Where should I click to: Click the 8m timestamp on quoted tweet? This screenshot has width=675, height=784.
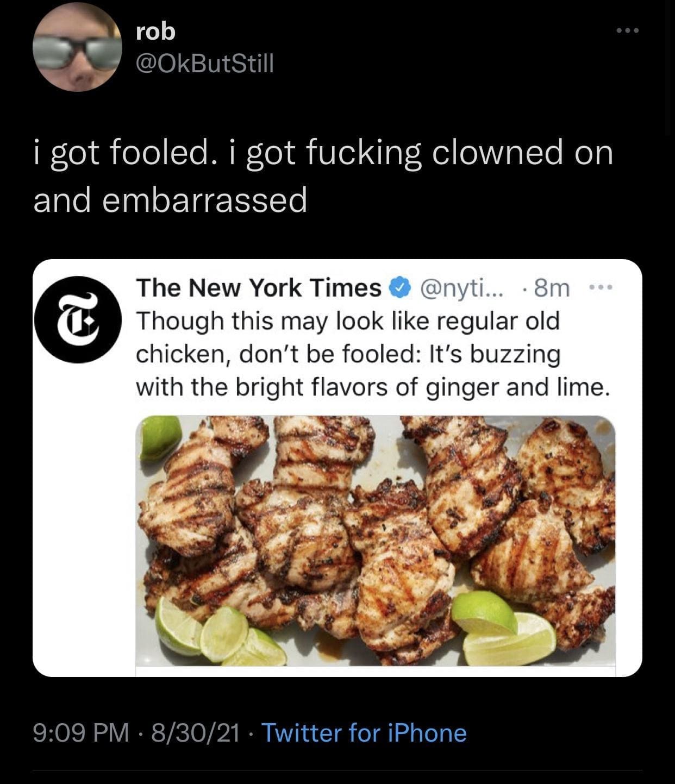tap(552, 288)
